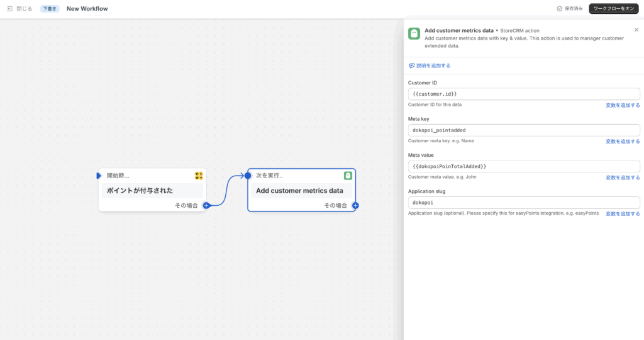The image size is (644, 340).
Task: Add a variable to the Application slug field
Action: (623, 214)
